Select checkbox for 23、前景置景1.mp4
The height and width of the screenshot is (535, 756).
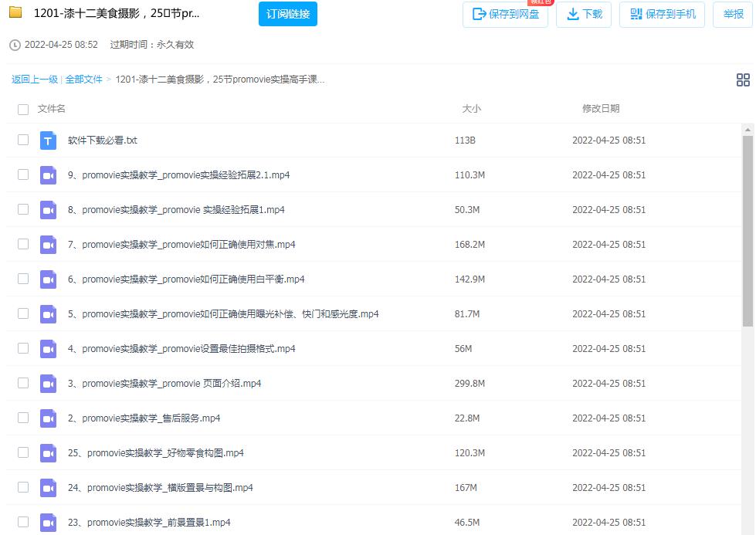(x=23, y=522)
